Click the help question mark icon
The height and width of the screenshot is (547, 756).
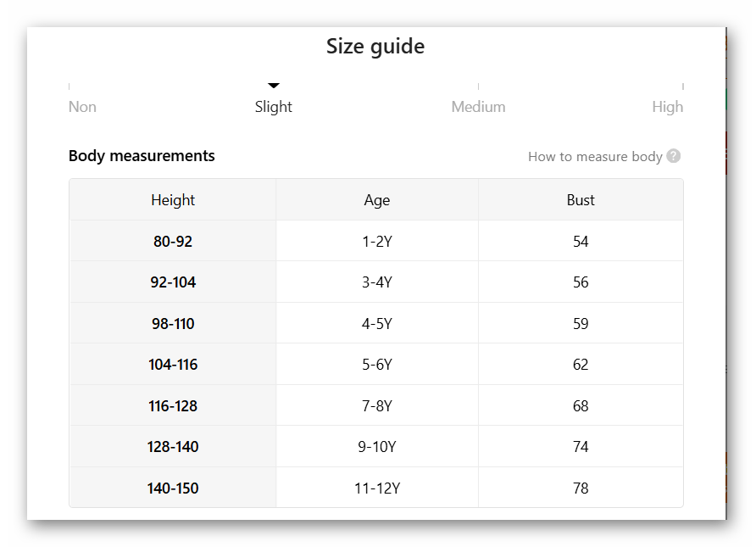pos(674,156)
